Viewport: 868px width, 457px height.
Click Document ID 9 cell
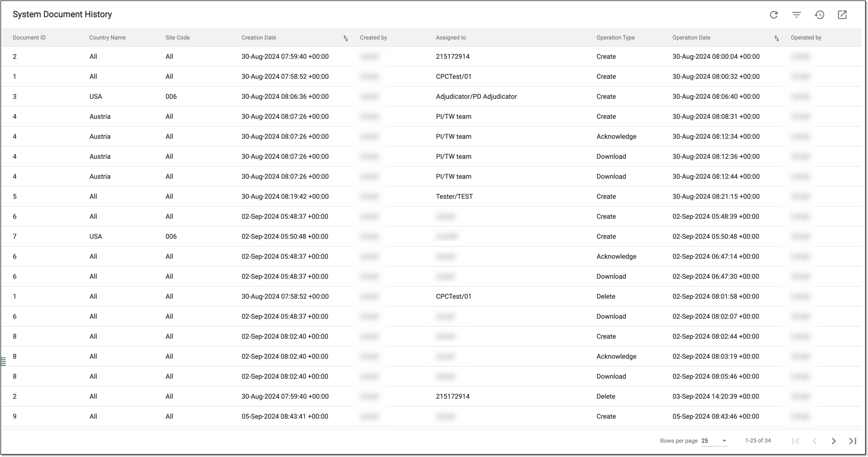coord(15,416)
